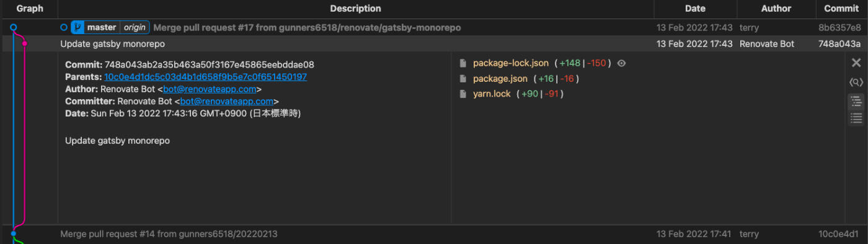Click branch icon on master label
Screen dimensions: 868x244
(77, 28)
